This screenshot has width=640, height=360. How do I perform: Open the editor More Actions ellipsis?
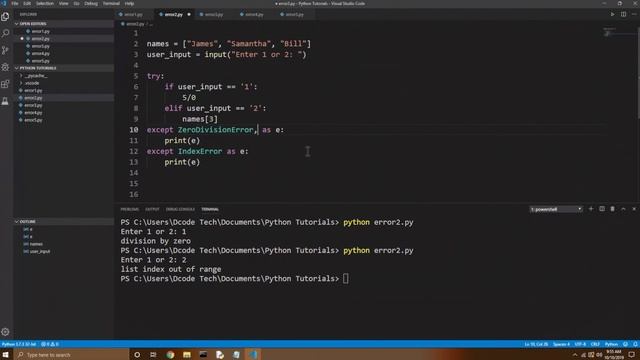[634, 14]
